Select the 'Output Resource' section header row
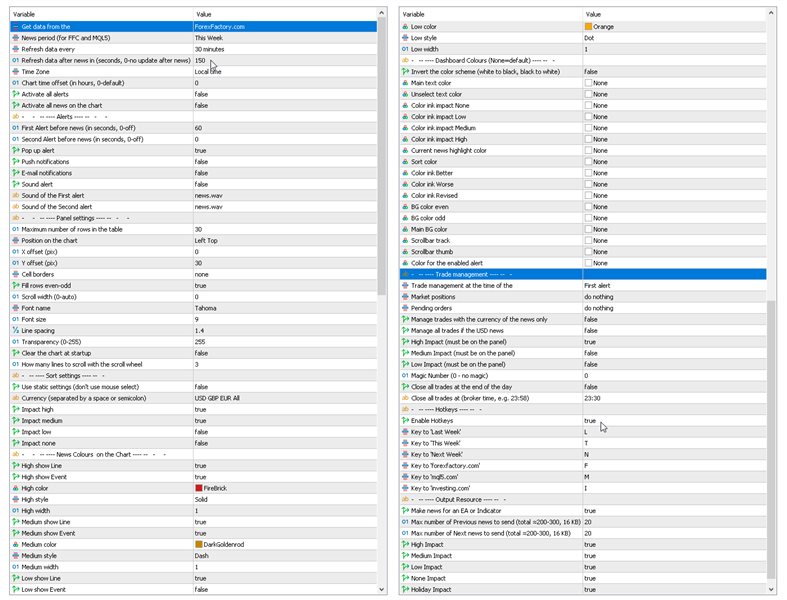The height and width of the screenshot is (600, 787). [583, 500]
